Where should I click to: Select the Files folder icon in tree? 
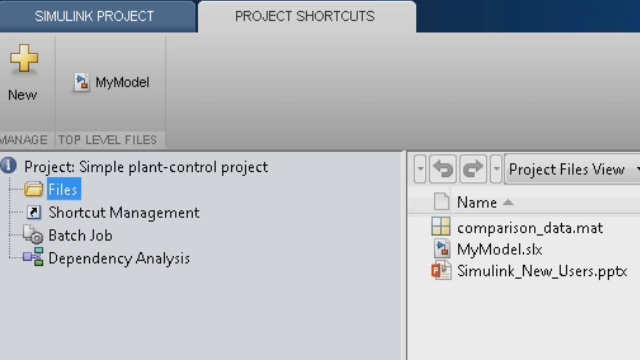33,189
